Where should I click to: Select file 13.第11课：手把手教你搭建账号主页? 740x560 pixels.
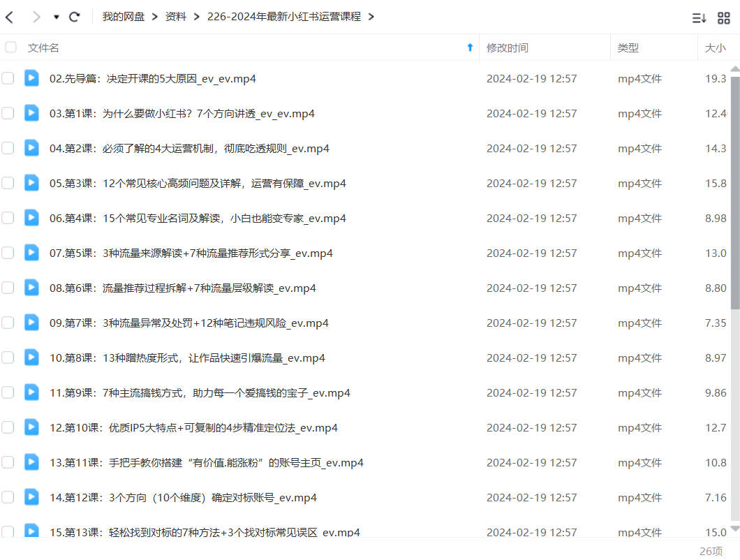pos(207,463)
